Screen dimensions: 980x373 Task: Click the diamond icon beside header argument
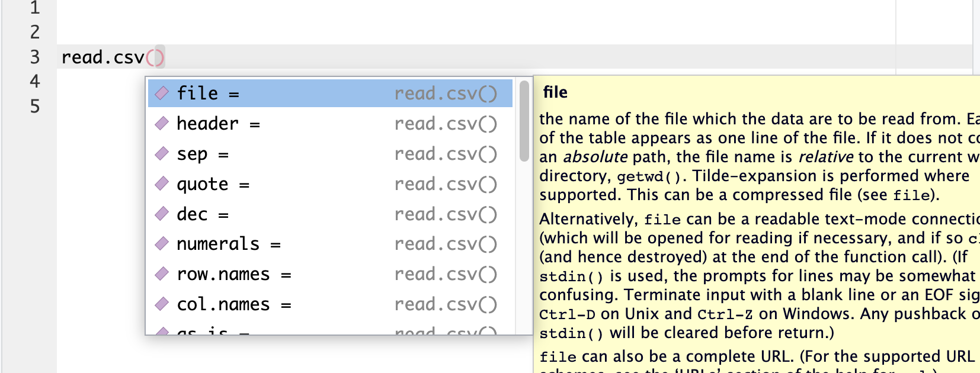pyautogui.click(x=162, y=123)
